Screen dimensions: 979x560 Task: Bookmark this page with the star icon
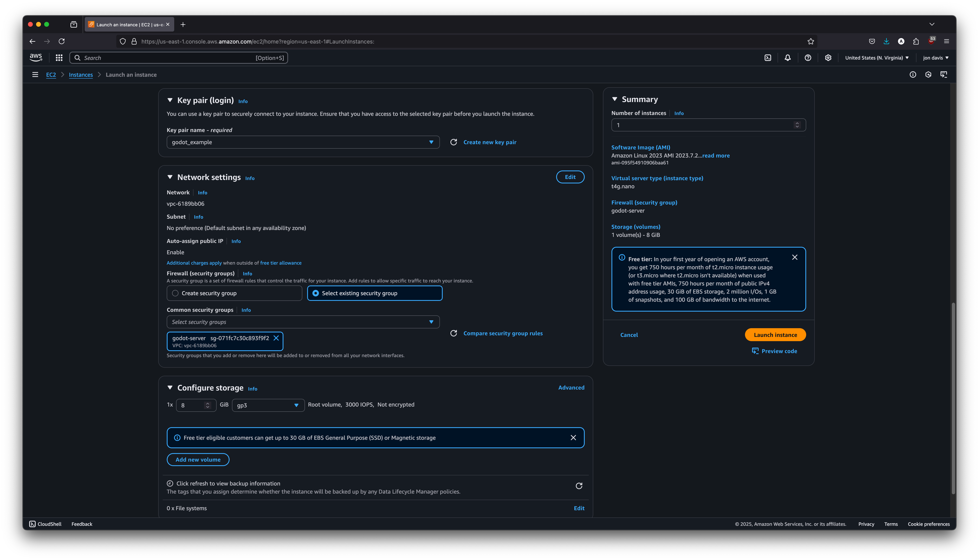tap(811, 41)
